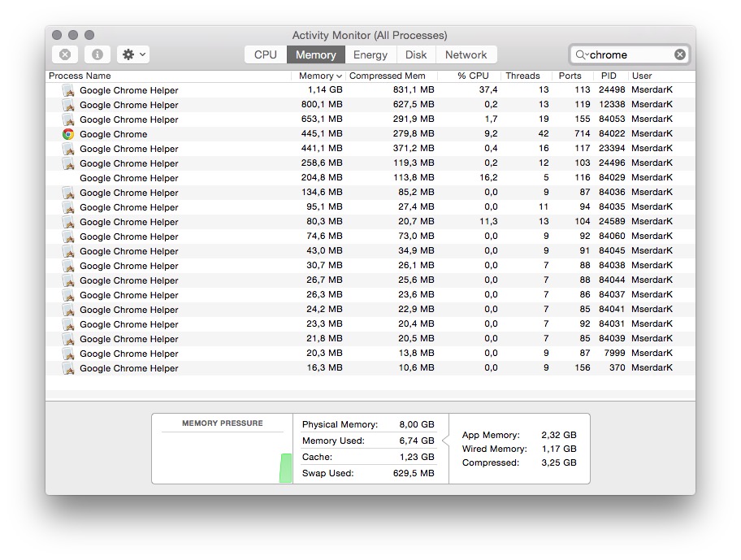The image size is (741, 560).
Task: Select the memory value 800,1 MB
Action: 322,104
